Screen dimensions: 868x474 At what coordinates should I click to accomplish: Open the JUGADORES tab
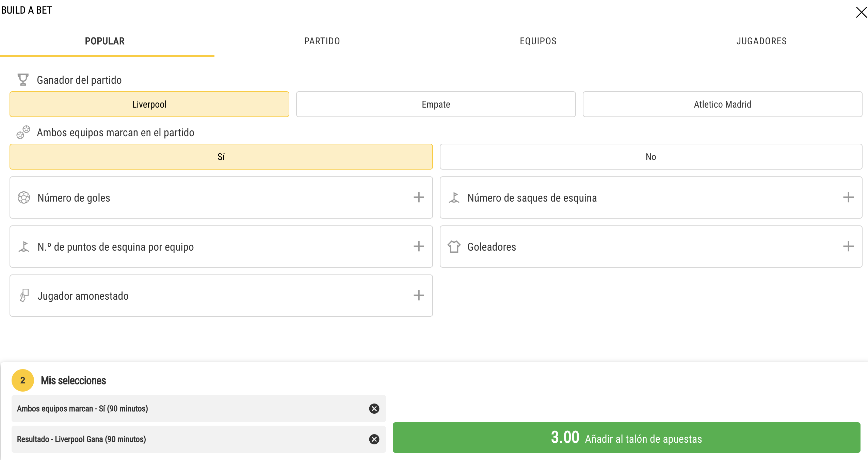pos(761,41)
